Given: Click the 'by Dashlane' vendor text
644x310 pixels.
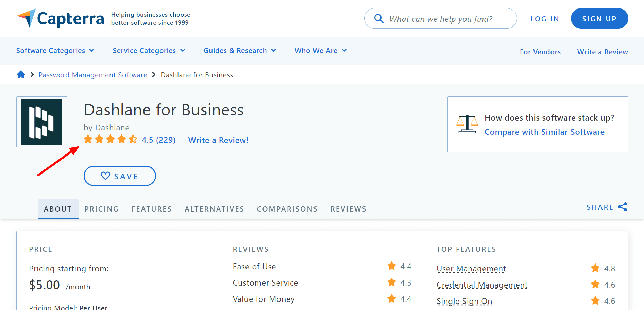Looking at the screenshot, I should click(106, 127).
